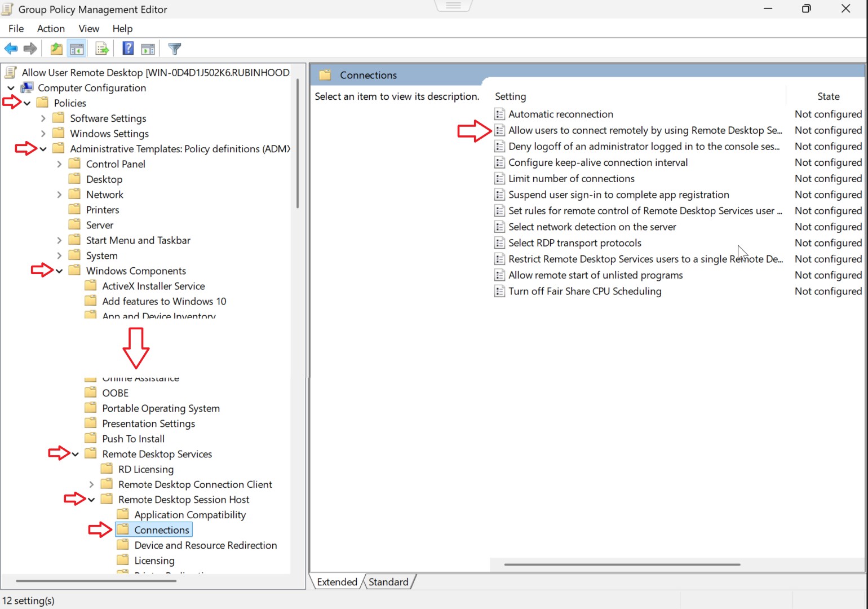Screen dimensions: 868x609
Task: Click the setting icon beside Limit number of connections
Action: (499, 179)
